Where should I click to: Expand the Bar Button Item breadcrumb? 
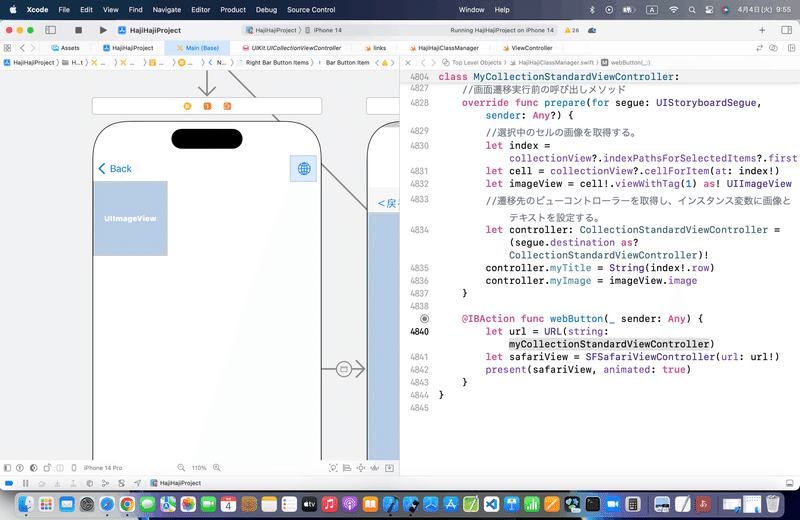(343, 63)
